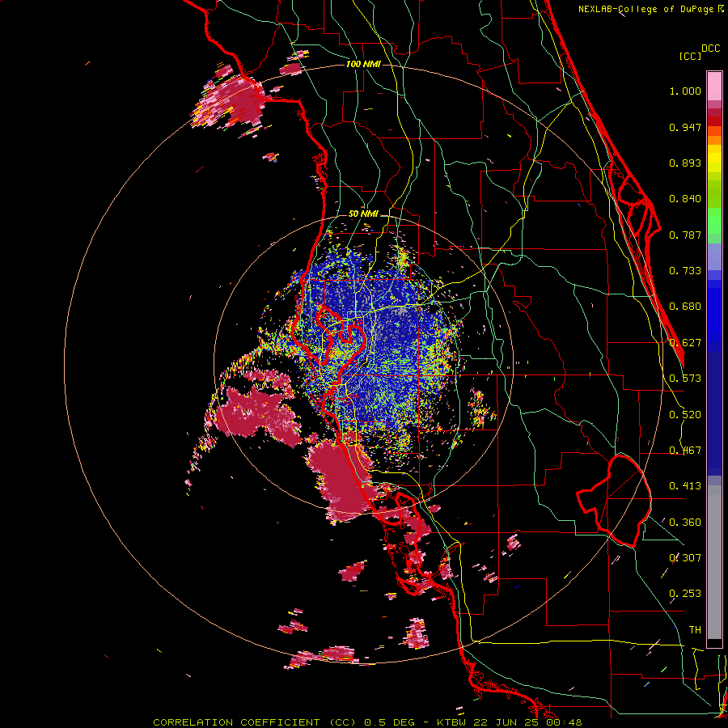The image size is (728, 728).
Task: Click the 0.840 scale value
Action: 685,199
